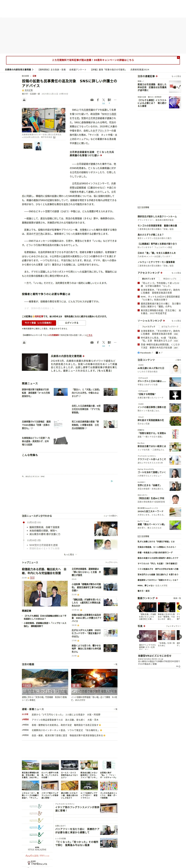This screenshot has width=186, height=868.
Task: Follow the こちら campaign details link
Action: tap(90, 335)
